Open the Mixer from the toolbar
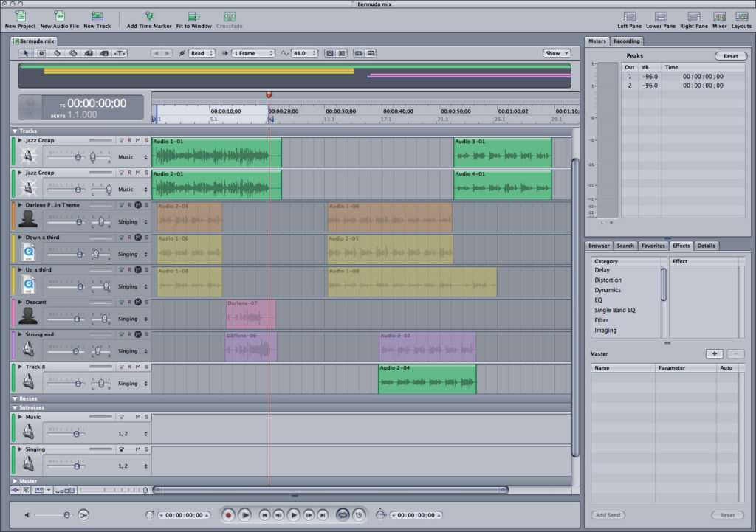756x532 pixels. pos(719,16)
